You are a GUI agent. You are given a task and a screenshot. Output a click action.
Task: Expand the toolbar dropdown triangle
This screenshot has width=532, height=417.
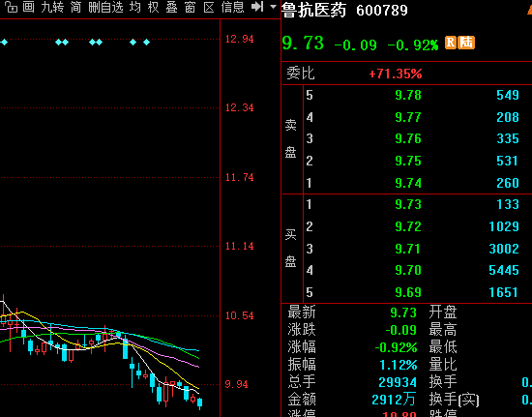(273, 7)
